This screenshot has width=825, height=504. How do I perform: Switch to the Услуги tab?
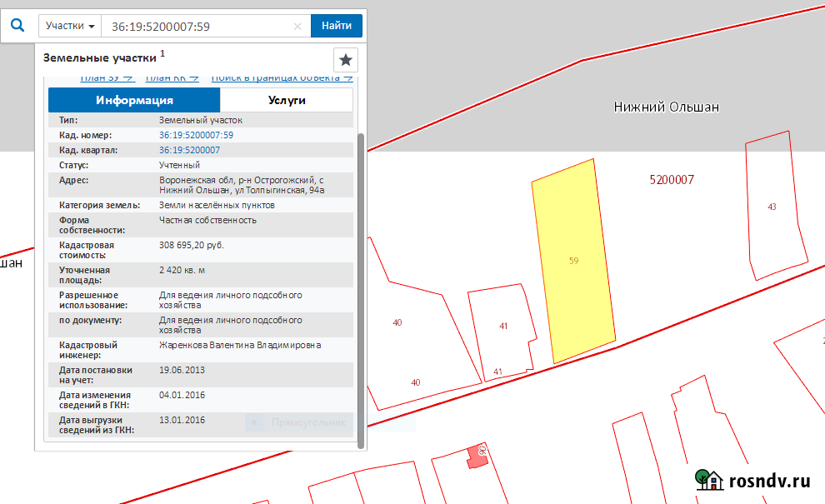(x=287, y=99)
